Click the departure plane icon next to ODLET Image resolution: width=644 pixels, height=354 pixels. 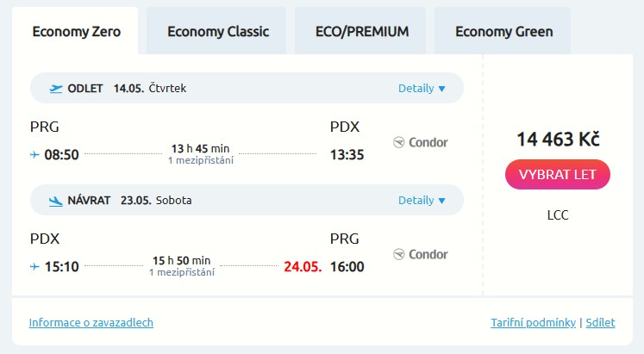click(57, 88)
